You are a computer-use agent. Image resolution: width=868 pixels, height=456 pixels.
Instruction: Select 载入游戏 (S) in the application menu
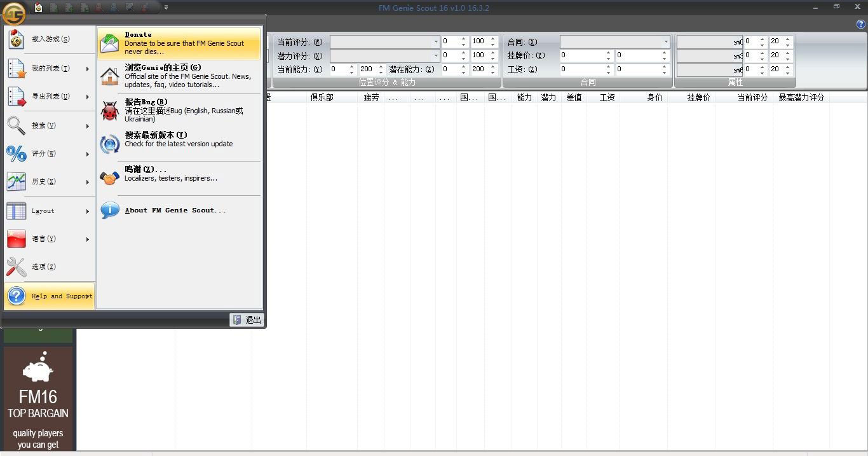[x=50, y=39]
